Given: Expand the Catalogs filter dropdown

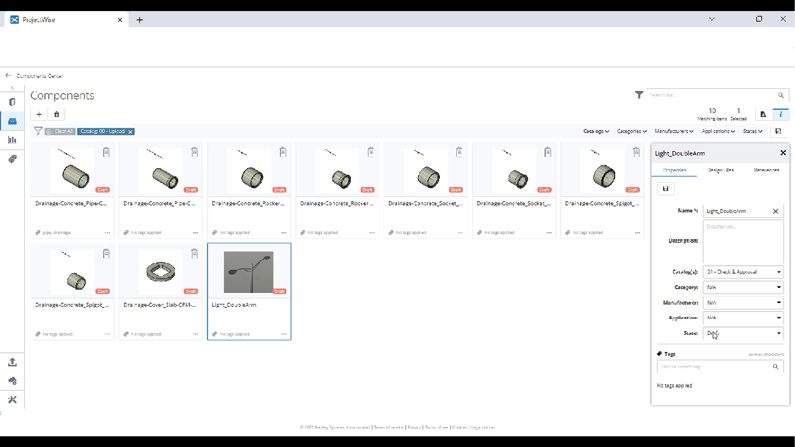Looking at the screenshot, I should [x=597, y=131].
